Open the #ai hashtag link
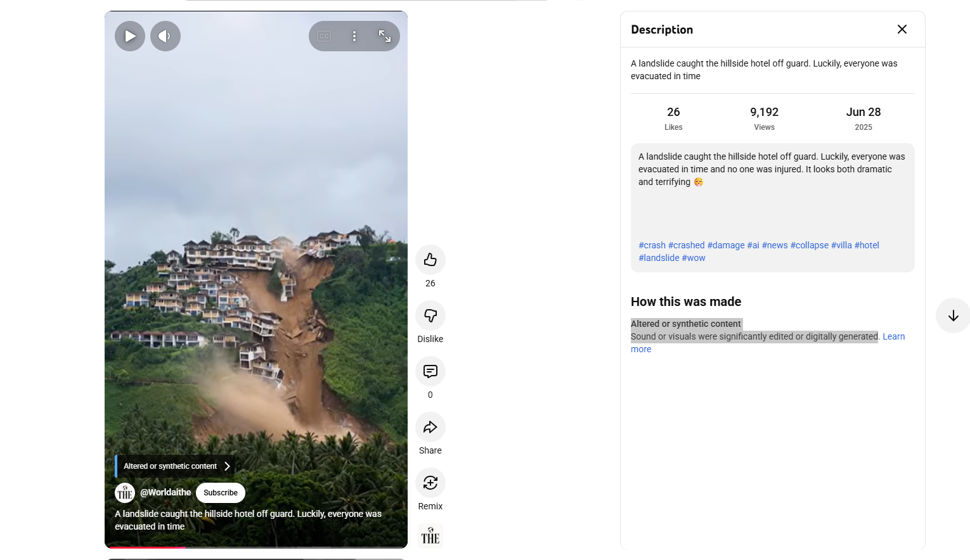 (x=753, y=245)
